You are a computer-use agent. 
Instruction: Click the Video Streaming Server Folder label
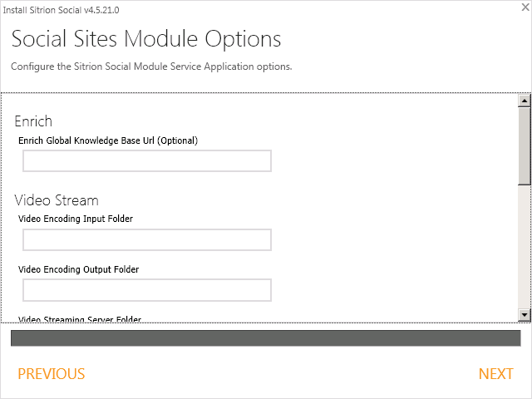click(80, 319)
